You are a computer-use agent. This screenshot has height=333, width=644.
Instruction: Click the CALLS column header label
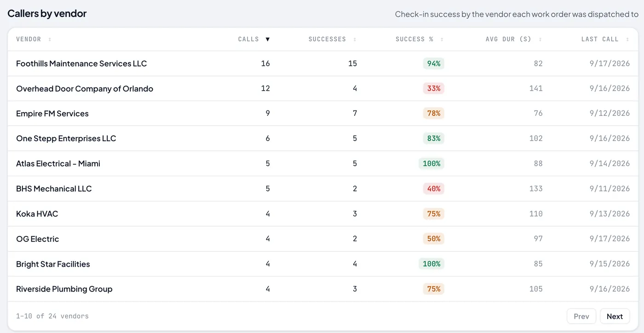click(248, 39)
